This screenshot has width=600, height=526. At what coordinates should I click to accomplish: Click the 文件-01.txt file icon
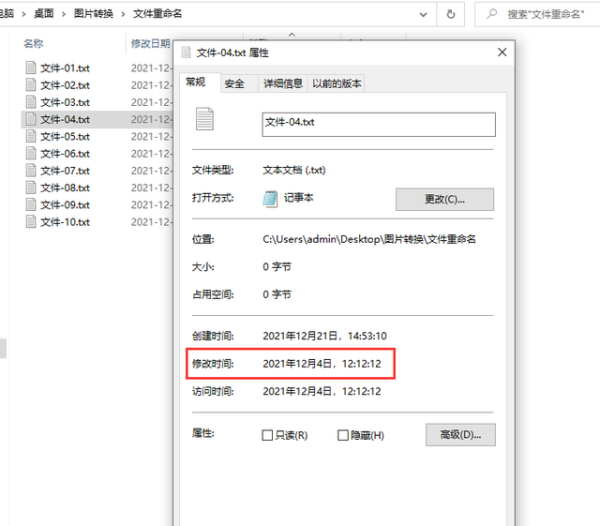click(x=31, y=68)
